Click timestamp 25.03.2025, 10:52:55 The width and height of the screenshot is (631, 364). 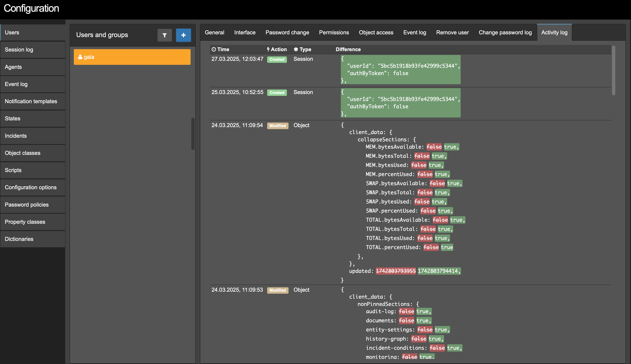[237, 92]
